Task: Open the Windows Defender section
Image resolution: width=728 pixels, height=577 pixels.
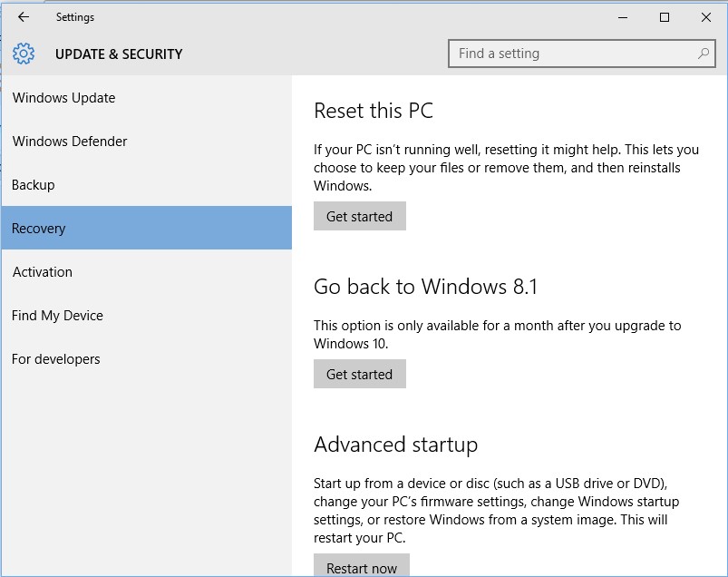Action: (x=147, y=142)
